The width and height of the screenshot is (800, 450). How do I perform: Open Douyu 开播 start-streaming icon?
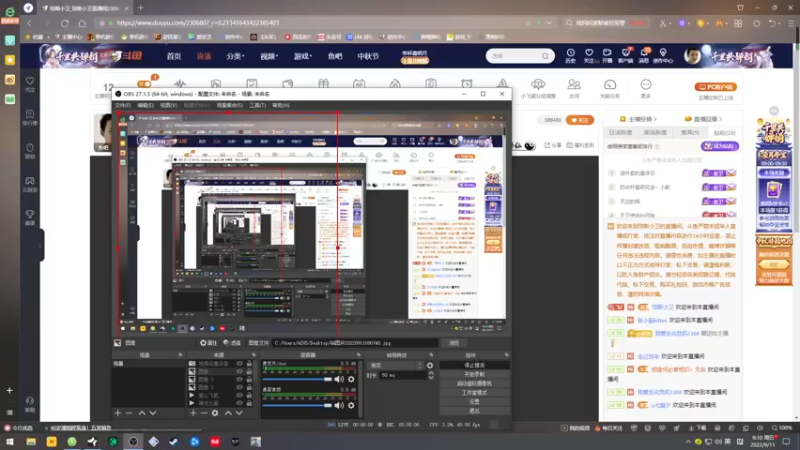(607, 56)
